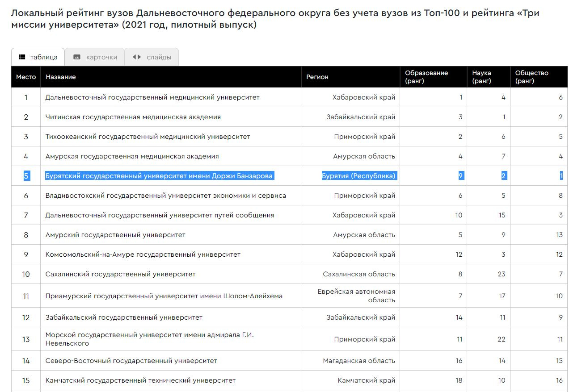
Task: Sort by the Место column header
Action: [x=26, y=77]
